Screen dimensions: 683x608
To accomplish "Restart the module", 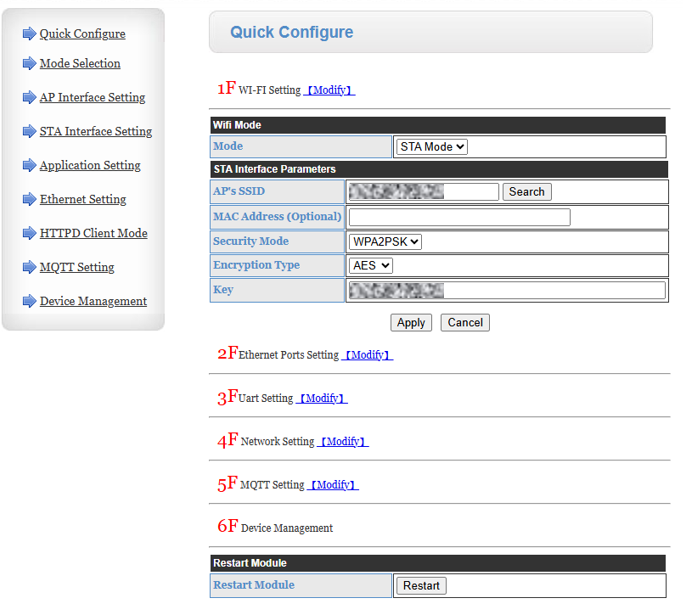I will tap(421, 586).
